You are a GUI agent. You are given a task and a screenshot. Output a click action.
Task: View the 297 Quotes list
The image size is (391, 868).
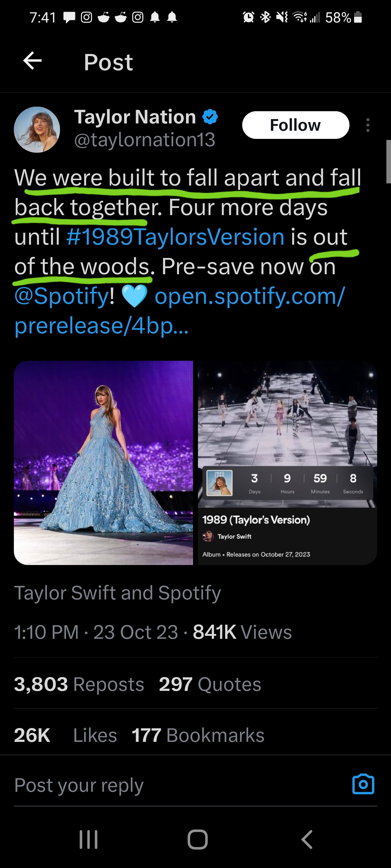pyautogui.click(x=210, y=684)
